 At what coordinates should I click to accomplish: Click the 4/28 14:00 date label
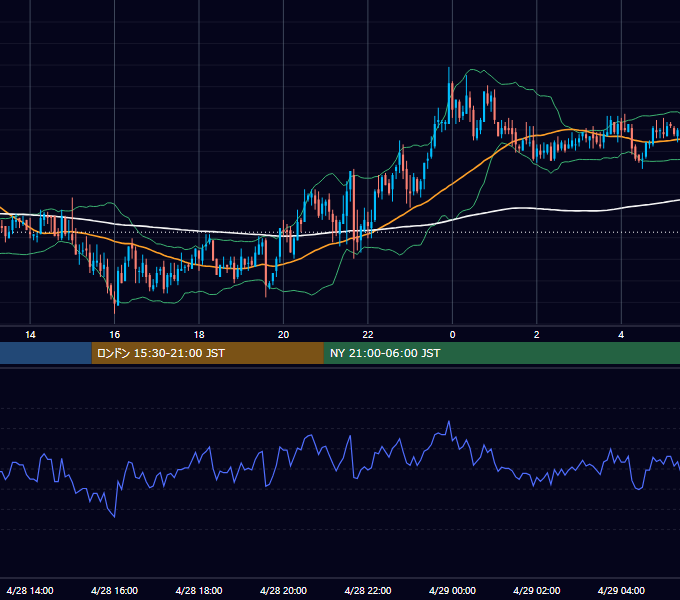pos(30,590)
